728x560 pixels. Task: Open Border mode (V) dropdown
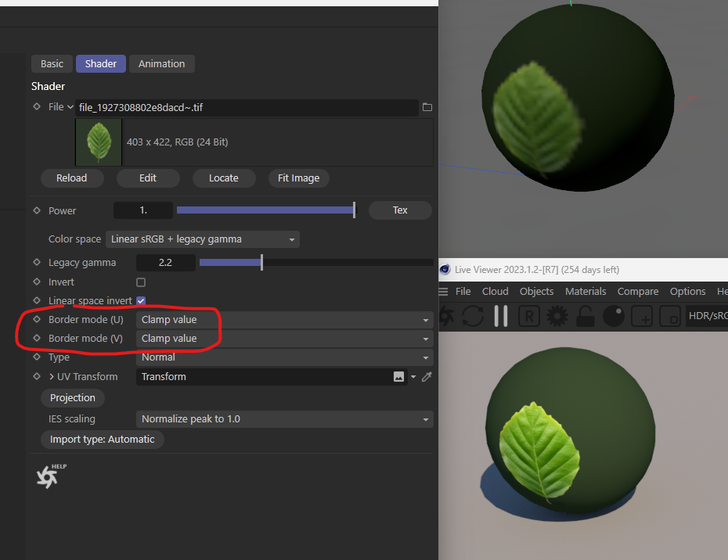click(x=285, y=339)
